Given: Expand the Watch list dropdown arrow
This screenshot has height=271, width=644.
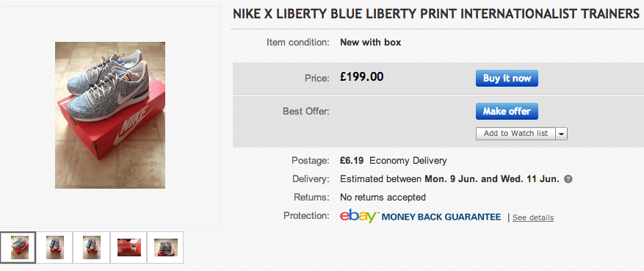Looking at the screenshot, I should point(562,134).
